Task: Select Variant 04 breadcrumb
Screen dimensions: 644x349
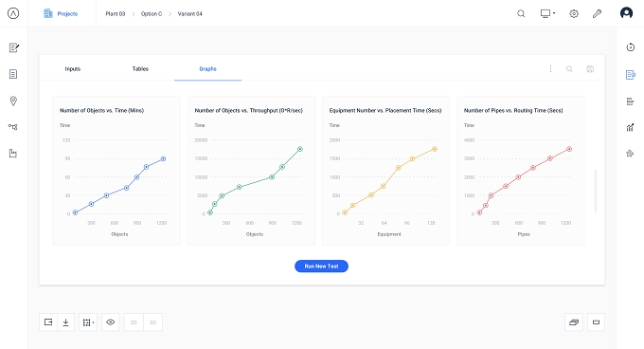Action: click(189, 13)
